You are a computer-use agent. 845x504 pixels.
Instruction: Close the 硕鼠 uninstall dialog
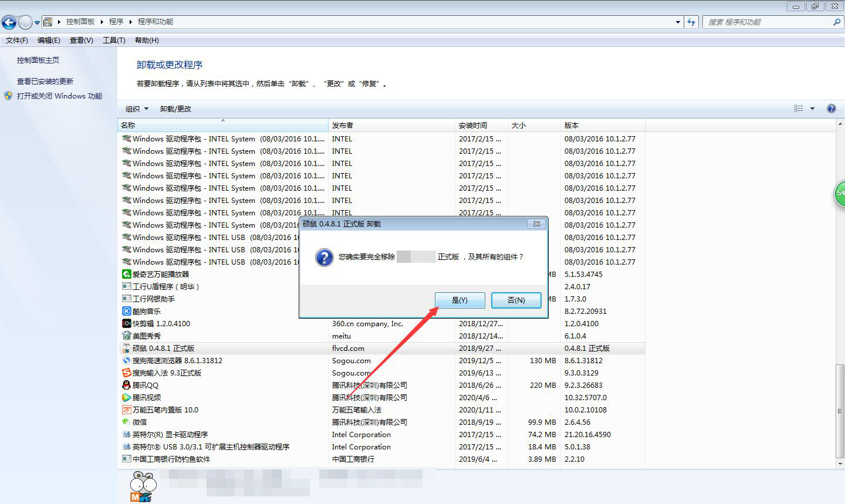click(x=536, y=224)
